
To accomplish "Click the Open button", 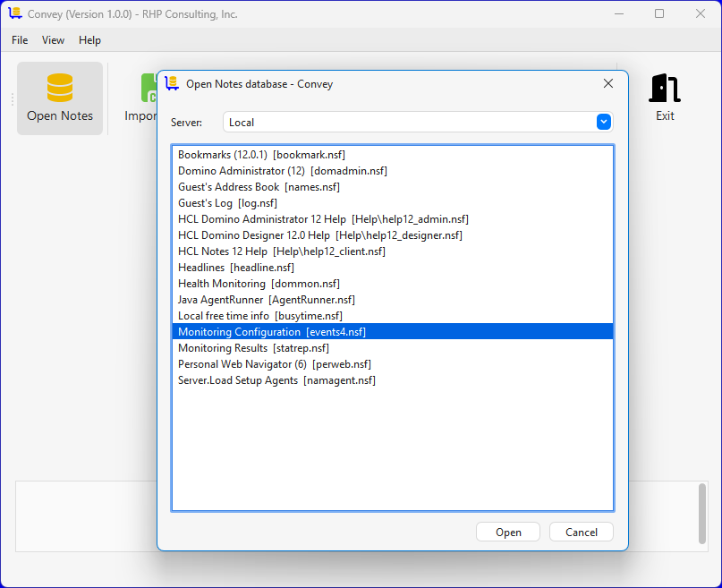I will click(508, 532).
